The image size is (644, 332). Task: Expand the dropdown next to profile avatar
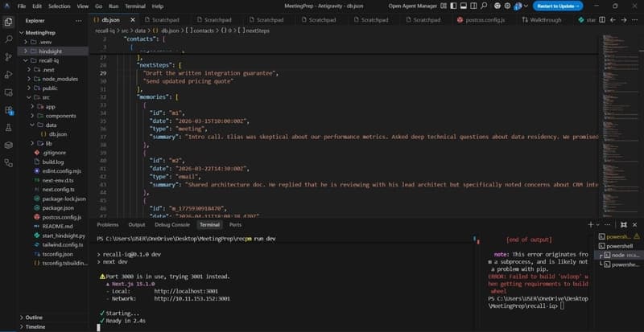point(526,6)
